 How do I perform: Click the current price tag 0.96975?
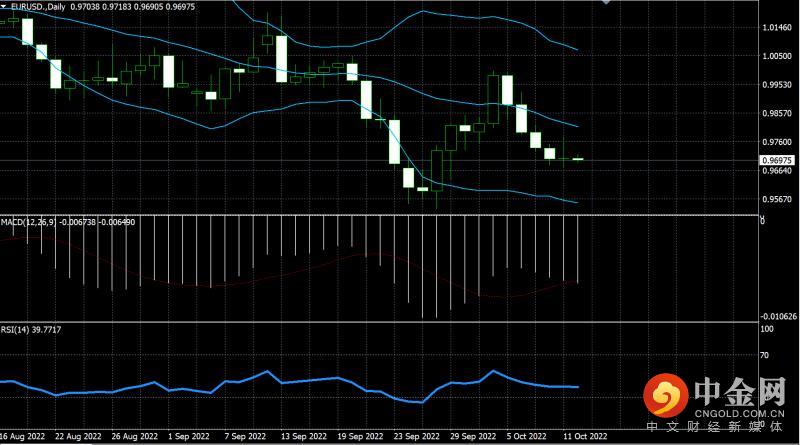[x=776, y=160]
